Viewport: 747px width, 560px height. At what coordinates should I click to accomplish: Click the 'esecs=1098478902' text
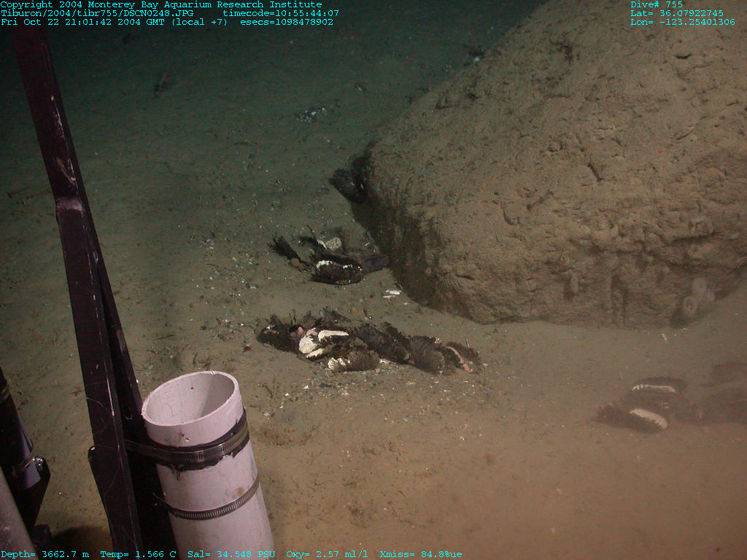(x=286, y=22)
